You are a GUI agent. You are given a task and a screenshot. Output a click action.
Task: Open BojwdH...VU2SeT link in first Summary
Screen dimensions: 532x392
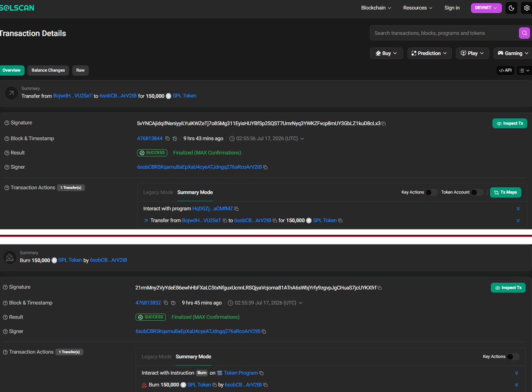[73, 96]
